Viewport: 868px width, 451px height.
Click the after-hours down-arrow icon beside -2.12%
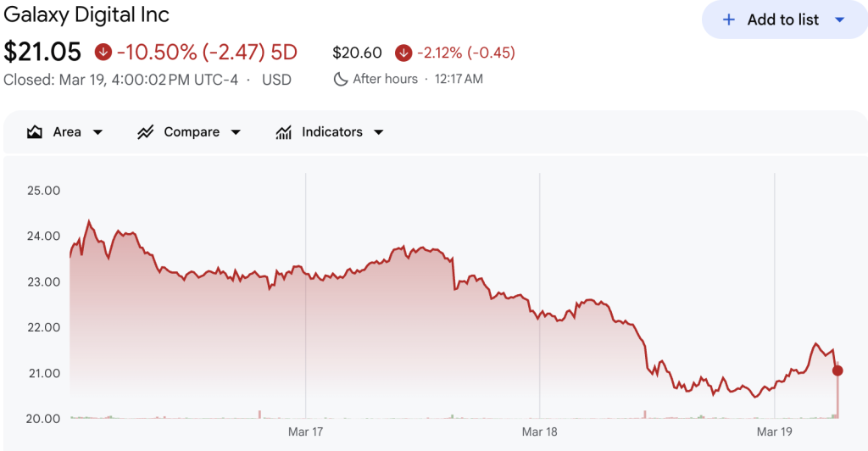pyautogui.click(x=403, y=53)
